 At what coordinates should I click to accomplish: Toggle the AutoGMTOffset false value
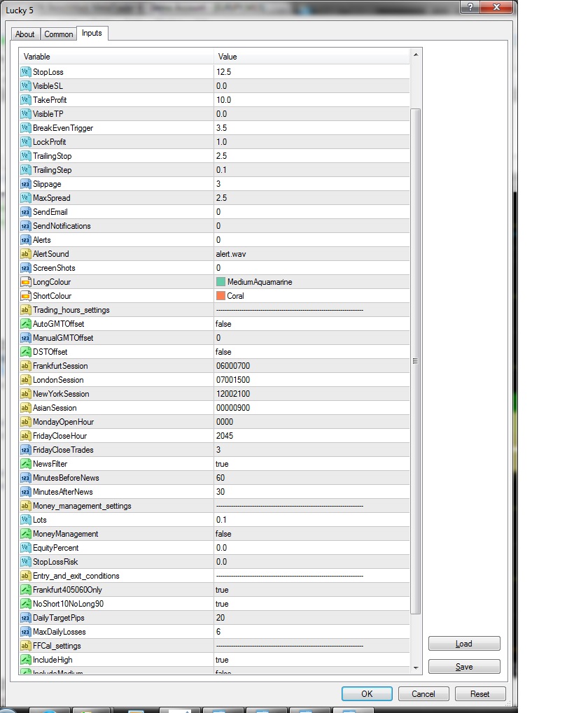click(311, 324)
